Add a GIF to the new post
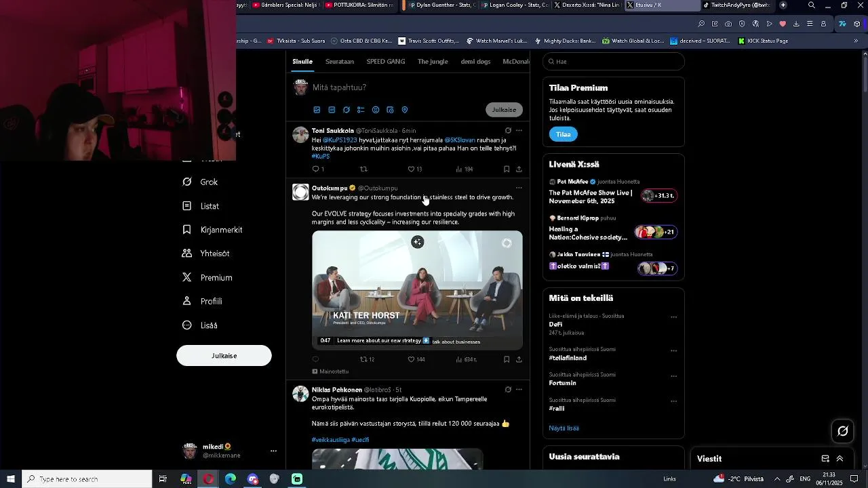 point(332,110)
